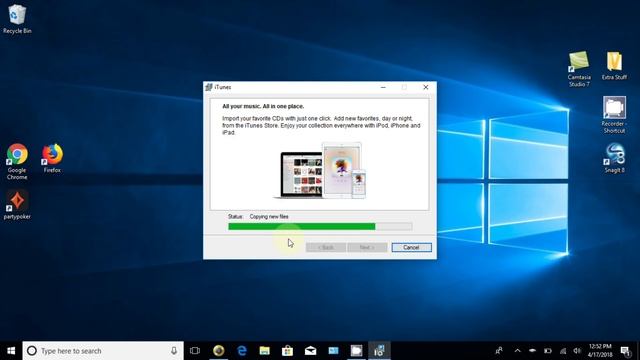The height and width of the screenshot is (360, 640).
Task: Click the "Copying new files" status text
Action: [269, 217]
